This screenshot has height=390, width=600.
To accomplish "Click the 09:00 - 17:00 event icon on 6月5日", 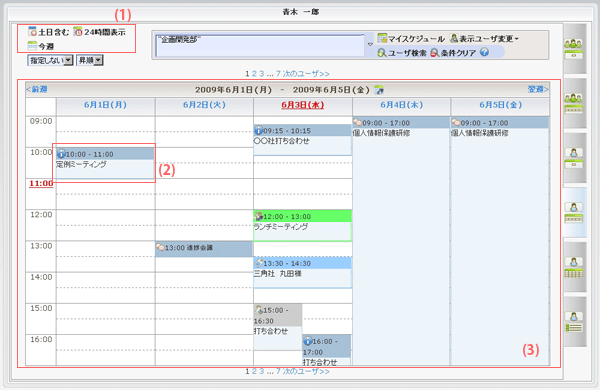I will tap(456, 122).
